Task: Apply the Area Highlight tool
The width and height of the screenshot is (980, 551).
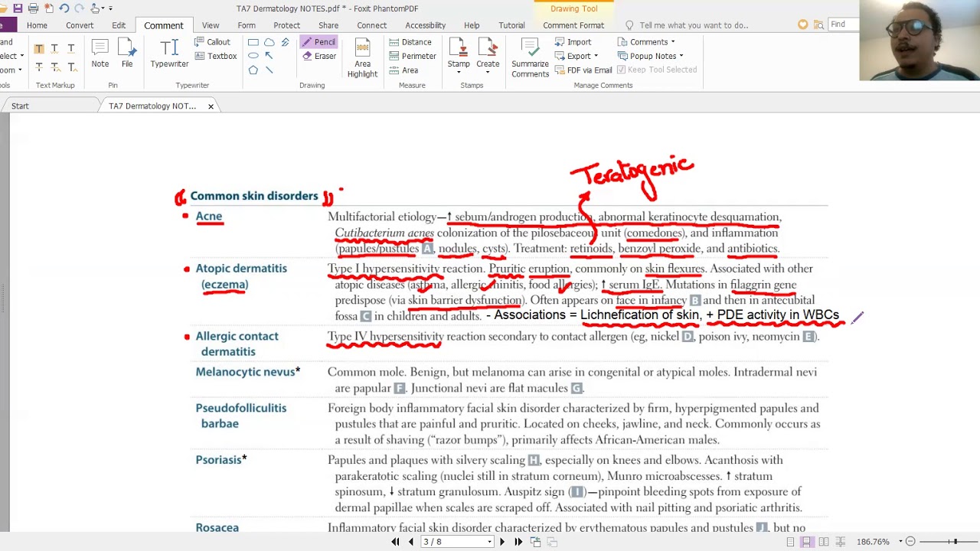Action: [x=362, y=57]
